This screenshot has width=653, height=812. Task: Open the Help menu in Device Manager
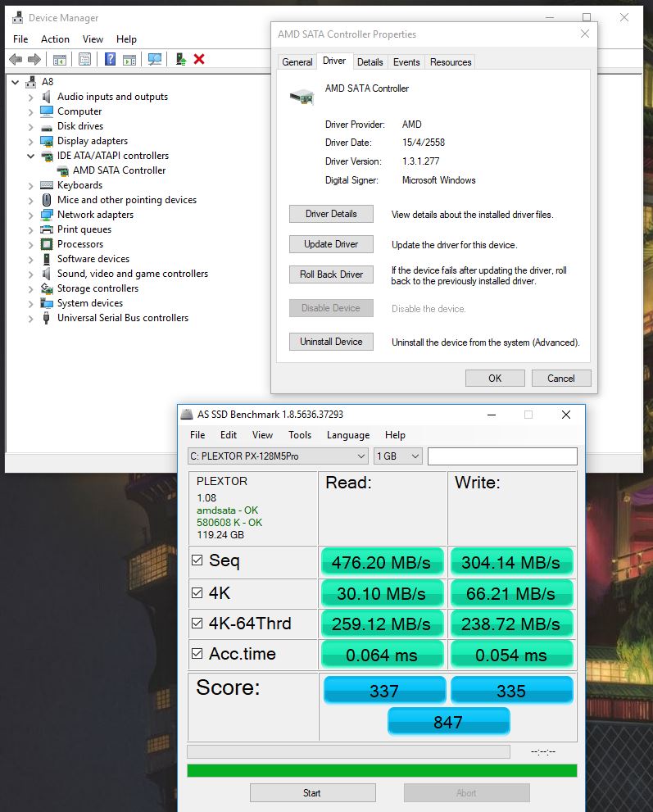click(126, 39)
